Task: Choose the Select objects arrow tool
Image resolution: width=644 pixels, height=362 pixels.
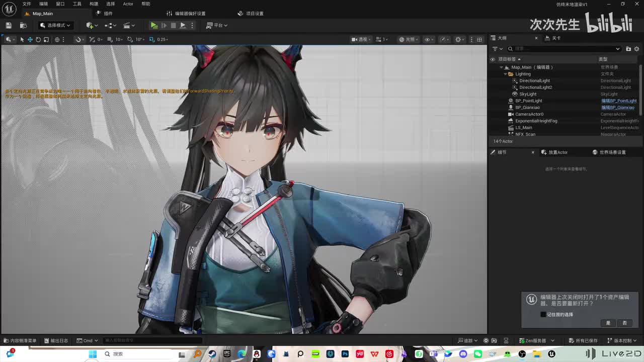Action: 22,39
